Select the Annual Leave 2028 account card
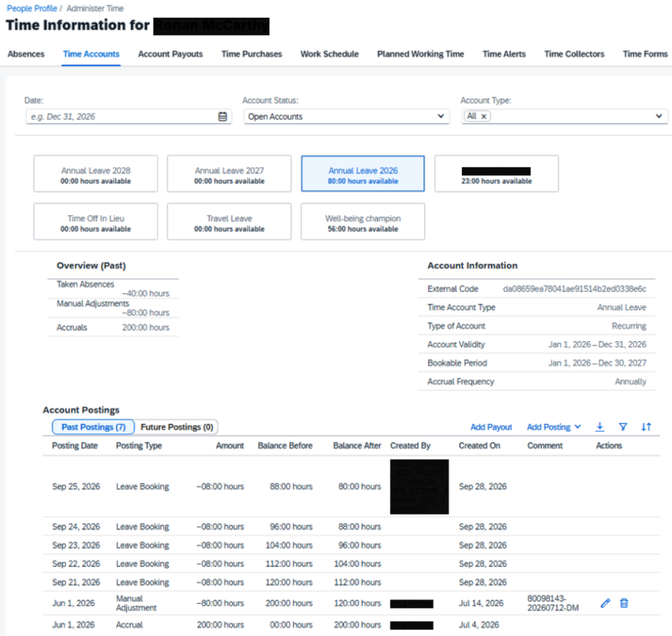This screenshot has height=636, width=672. [x=96, y=173]
